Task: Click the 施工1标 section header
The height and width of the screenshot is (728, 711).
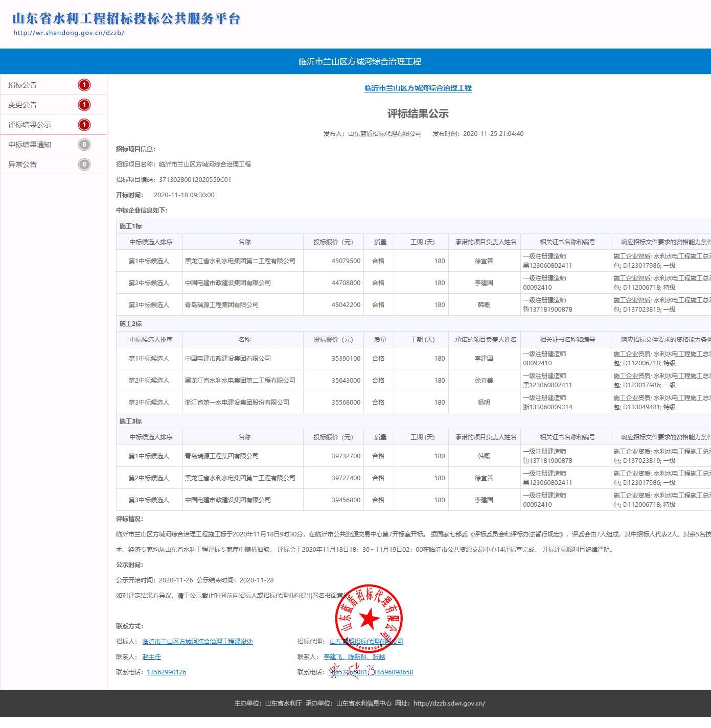Action: (131, 226)
